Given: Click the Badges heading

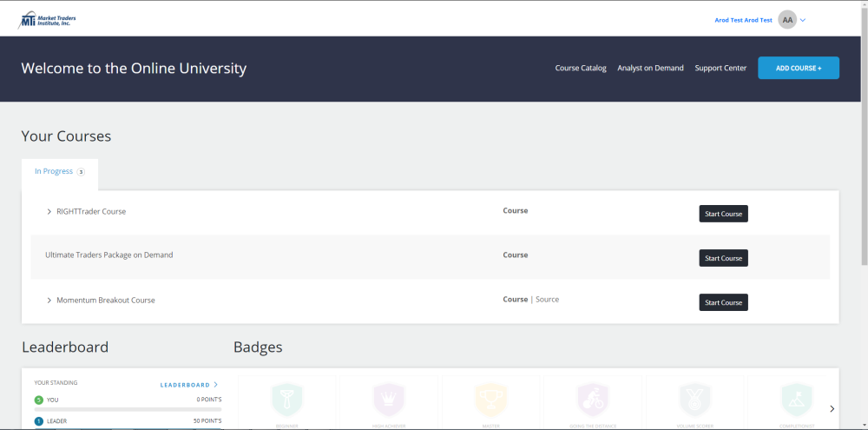Looking at the screenshot, I should tap(258, 347).
